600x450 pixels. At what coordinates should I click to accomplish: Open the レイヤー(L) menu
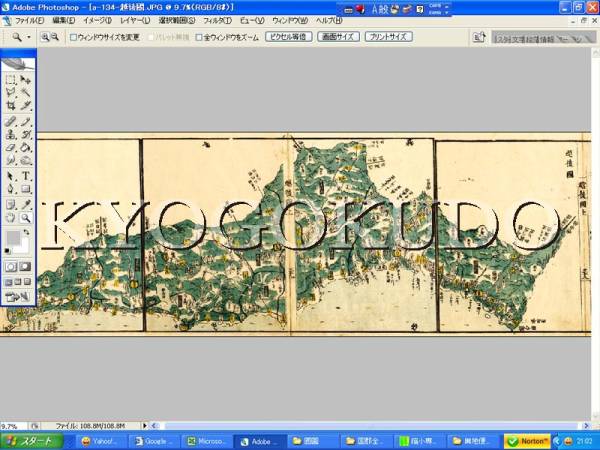pyautogui.click(x=135, y=21)
